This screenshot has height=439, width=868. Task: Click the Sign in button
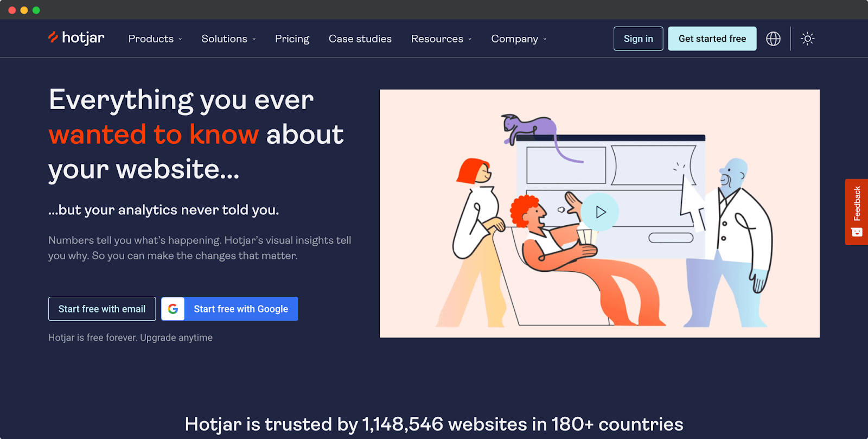pos(638,39)
